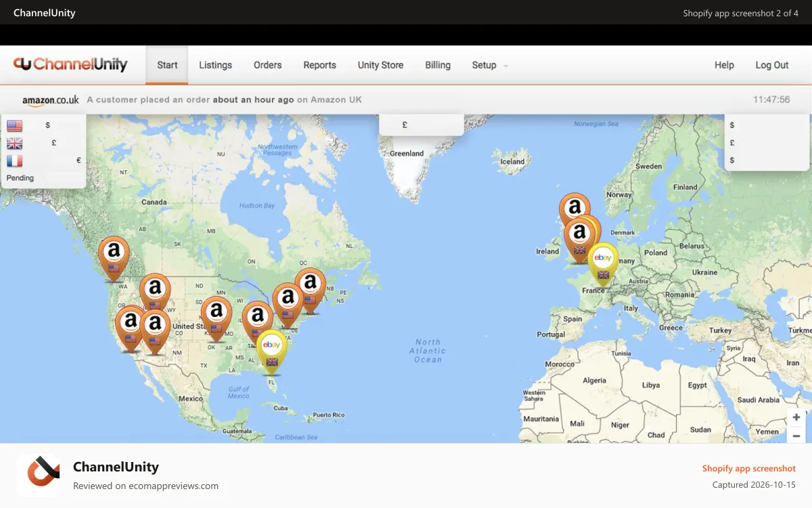Viewport: 812px width, 508px height.
Task: Click the French flag icon in currency panel
Action: [x=14, y=161]
